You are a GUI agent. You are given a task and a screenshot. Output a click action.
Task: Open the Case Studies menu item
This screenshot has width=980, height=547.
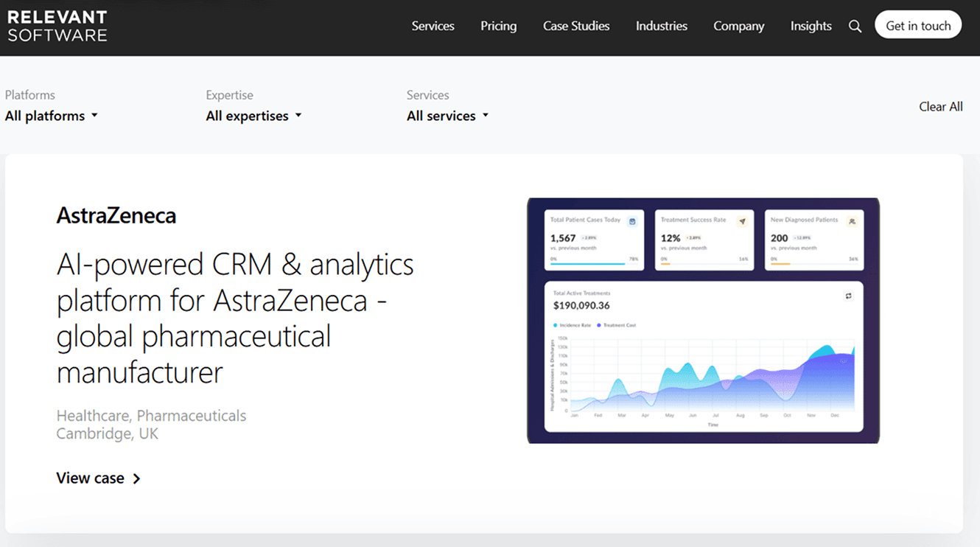[x=576, y=26]
